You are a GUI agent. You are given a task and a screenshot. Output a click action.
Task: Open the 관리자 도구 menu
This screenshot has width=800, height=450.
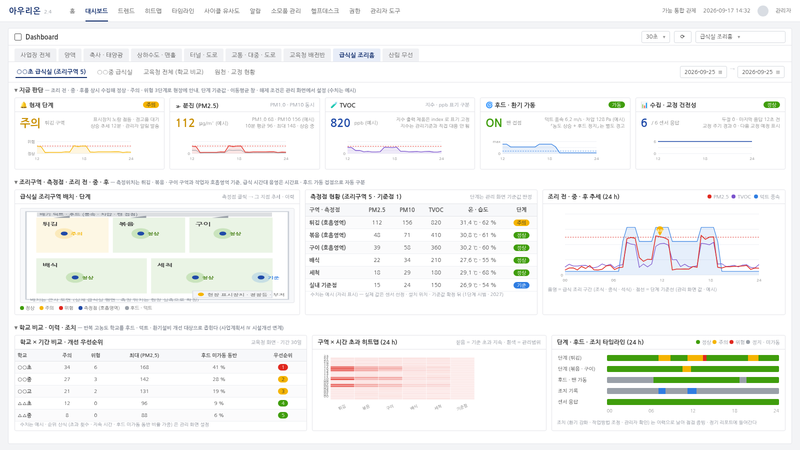pyautogui.click(x=385, y=11)
